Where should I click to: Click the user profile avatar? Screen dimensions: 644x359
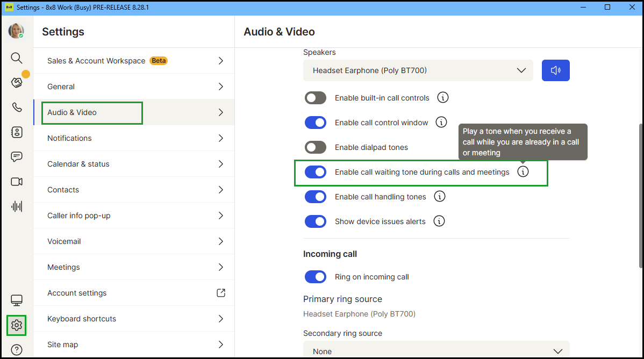(16, 31)
